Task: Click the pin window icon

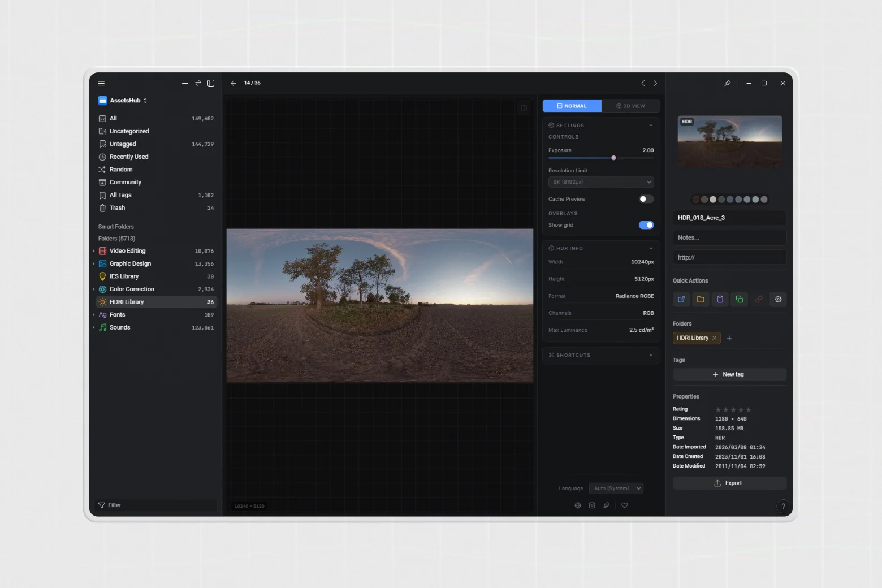Action: [727, 83]
